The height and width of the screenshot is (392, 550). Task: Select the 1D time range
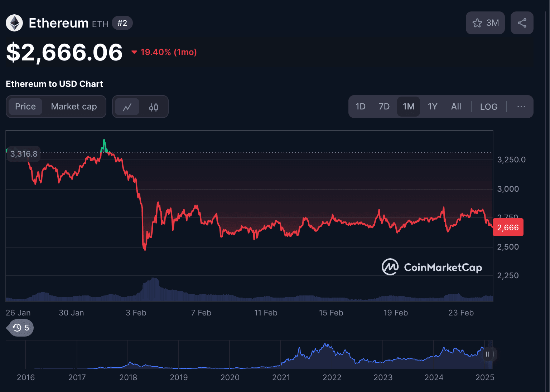(x=360, y=107)
